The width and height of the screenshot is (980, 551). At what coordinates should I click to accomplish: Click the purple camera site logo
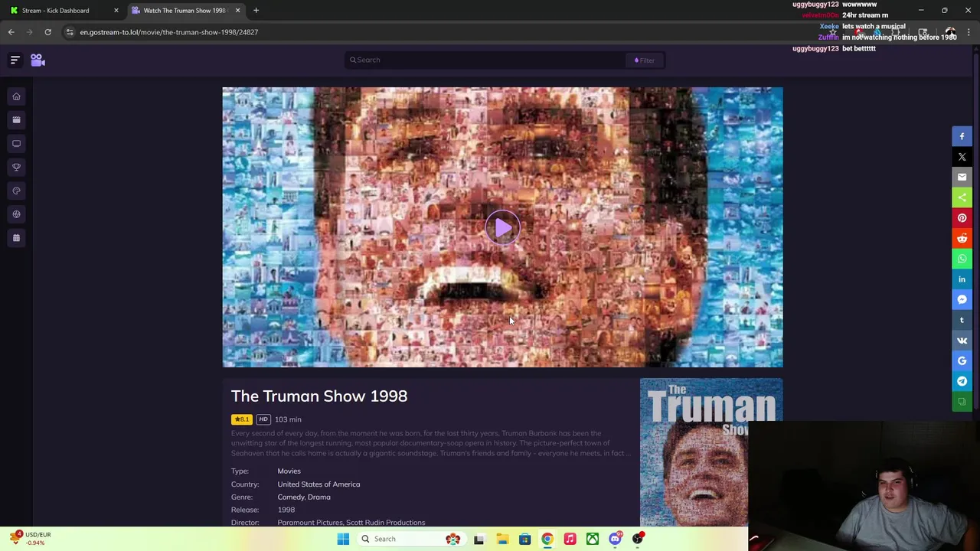tap(38, 60)
